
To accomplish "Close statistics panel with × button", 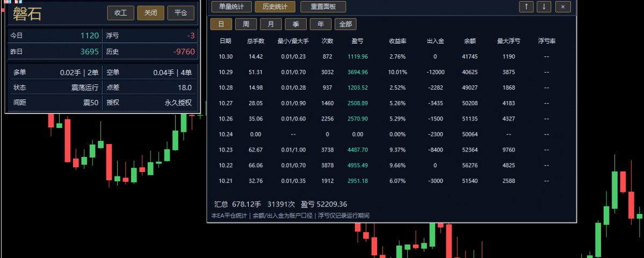I will click(563, 6).
